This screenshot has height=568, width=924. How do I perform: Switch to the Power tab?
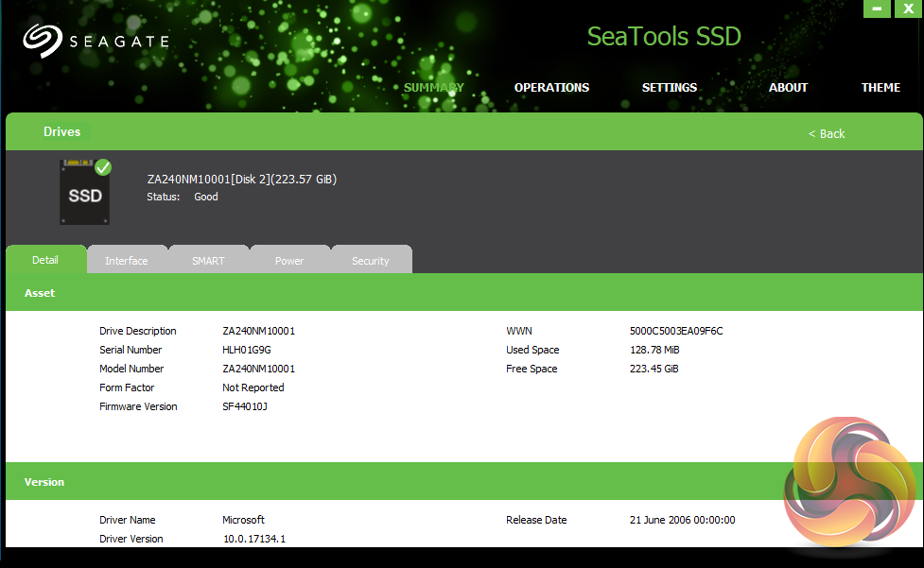(x=289, y=260)
